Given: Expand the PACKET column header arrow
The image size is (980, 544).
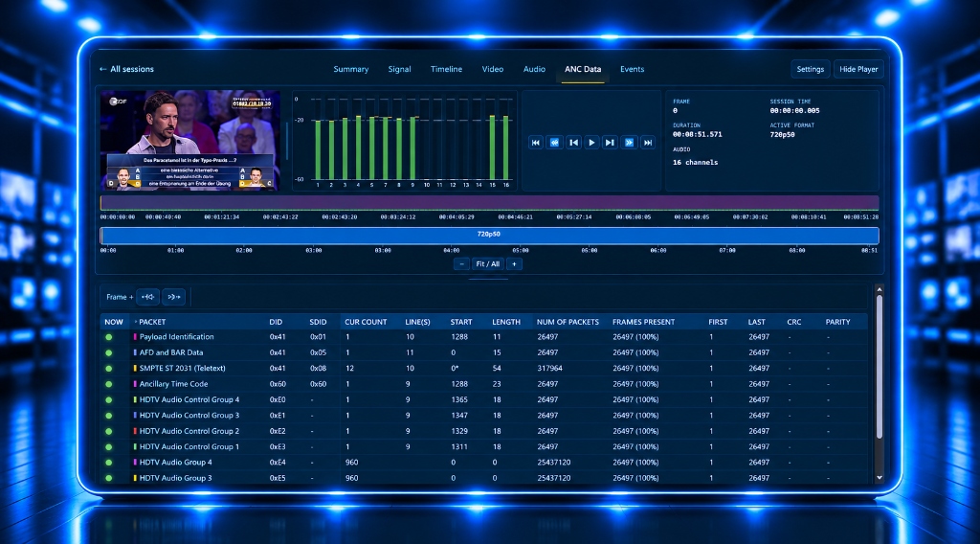Looking at the screenshot, I should [x=136, y=322].
